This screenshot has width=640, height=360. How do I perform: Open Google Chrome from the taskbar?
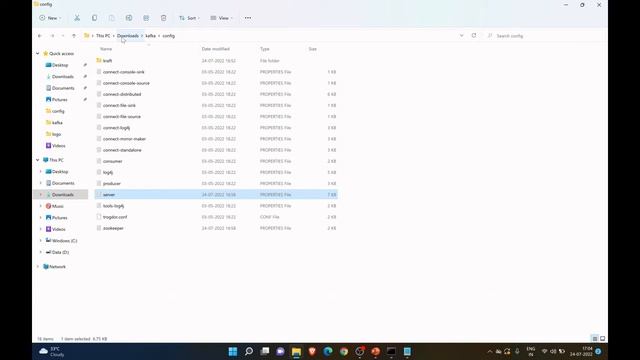point(344,351)
